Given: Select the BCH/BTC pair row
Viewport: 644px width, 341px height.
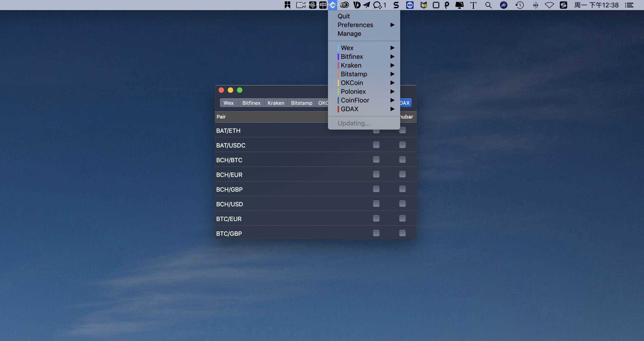Looking at the screenshot, I should 316,160.
